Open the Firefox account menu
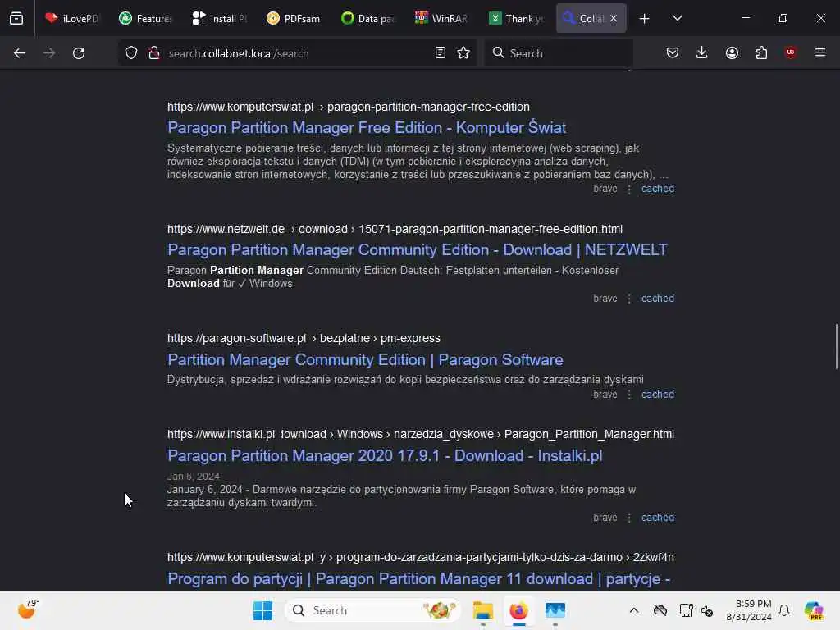Image resolution: width=840 pixels, height=630 pixels. click(x=732, y=53)
